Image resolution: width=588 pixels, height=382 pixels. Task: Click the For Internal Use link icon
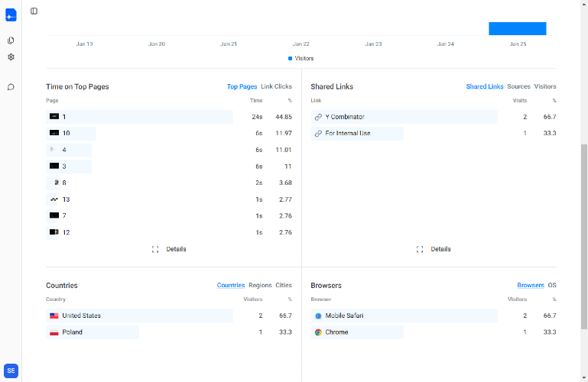coord(318,134)
